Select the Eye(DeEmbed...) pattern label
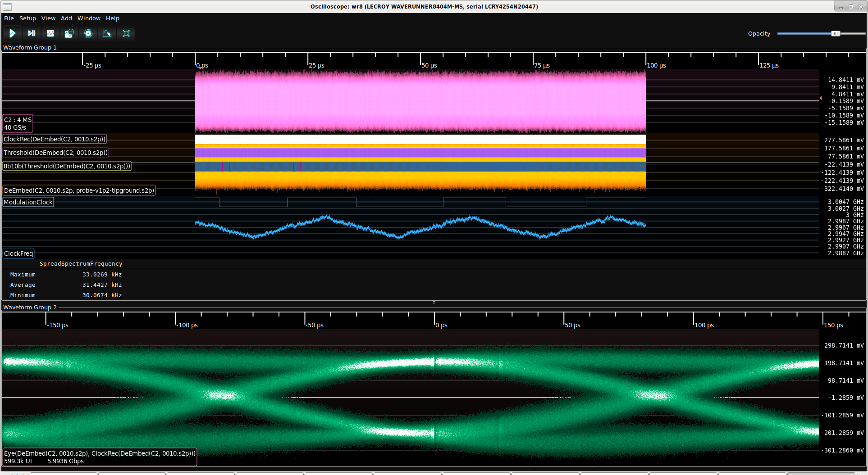Screen dimensions: 868x475 100,457
